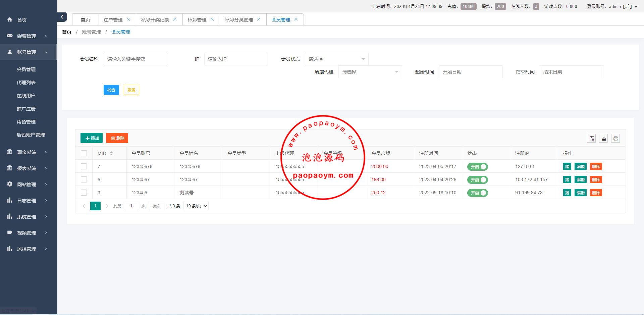This screenshot has width=644, height=315.
Task: Open the 所属代理 dropdown
Action: click(x=370, y=72)
